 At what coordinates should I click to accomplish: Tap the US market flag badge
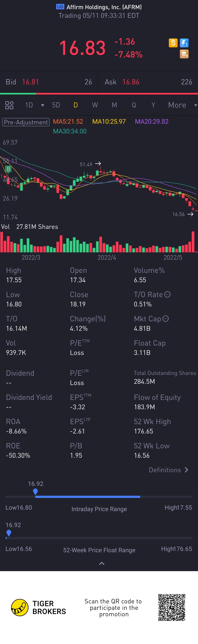60,7
